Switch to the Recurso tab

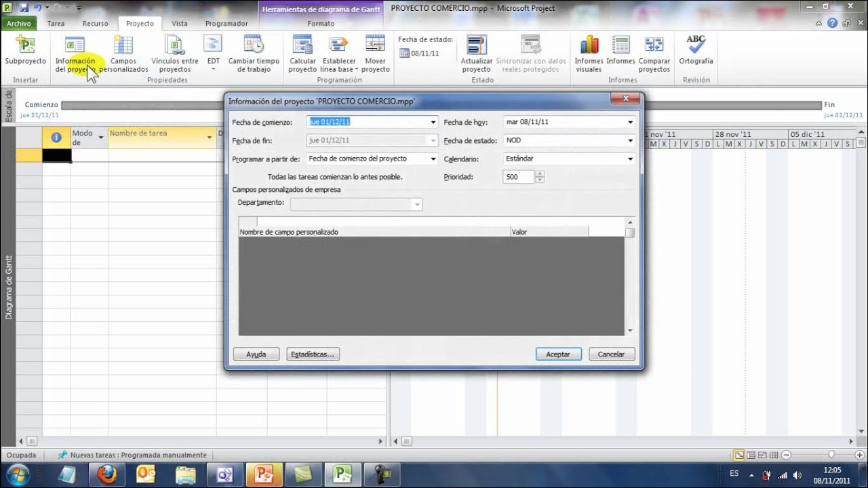[95, 23]
